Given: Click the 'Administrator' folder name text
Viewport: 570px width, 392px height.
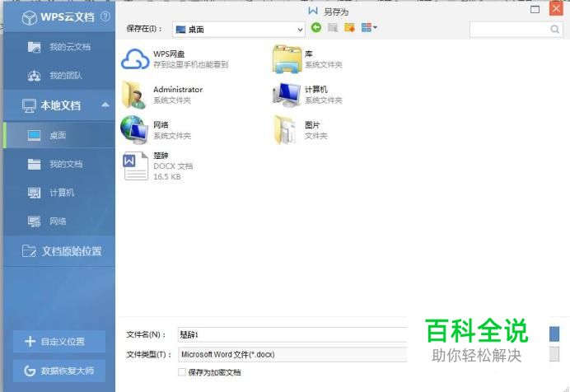Looking at the screenshot, I should point(178,90).
